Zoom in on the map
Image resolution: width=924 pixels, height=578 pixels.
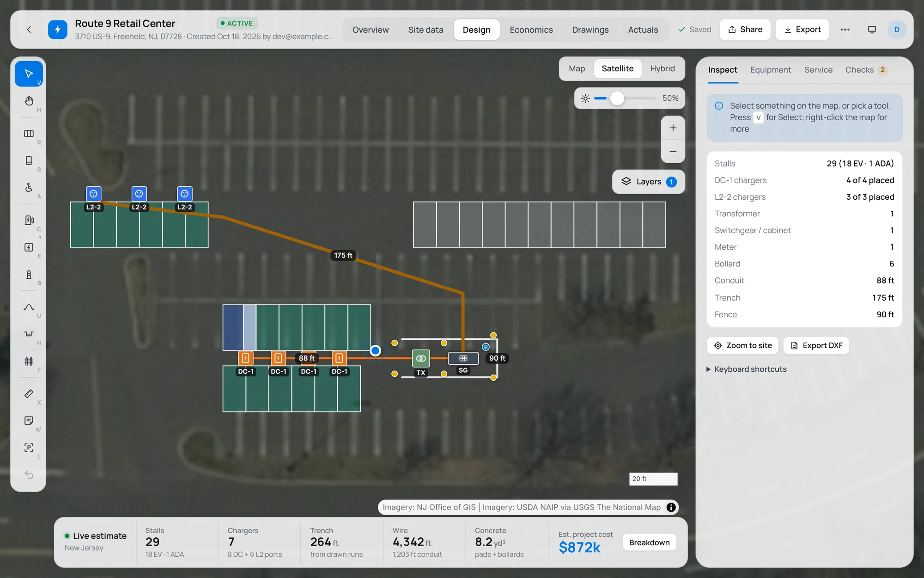click(x=673, y=128)
